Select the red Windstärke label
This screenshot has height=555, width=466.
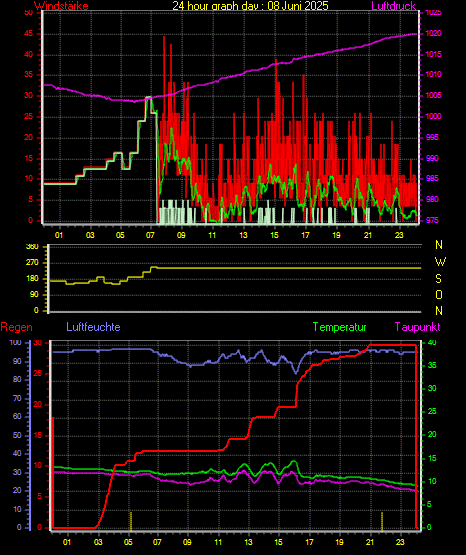pos(61,6)
